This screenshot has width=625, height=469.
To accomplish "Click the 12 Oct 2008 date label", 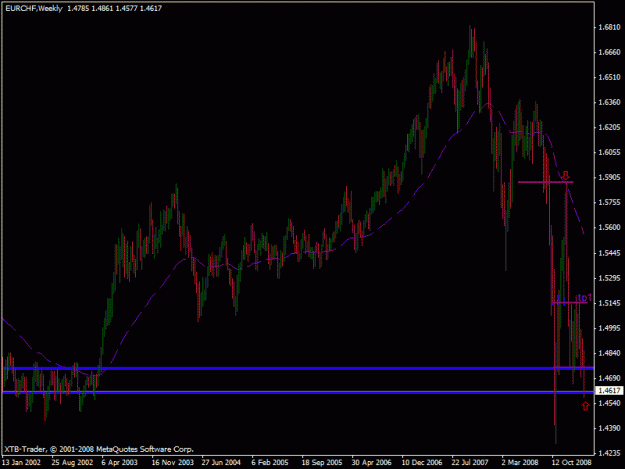I will tap(571, 463).
